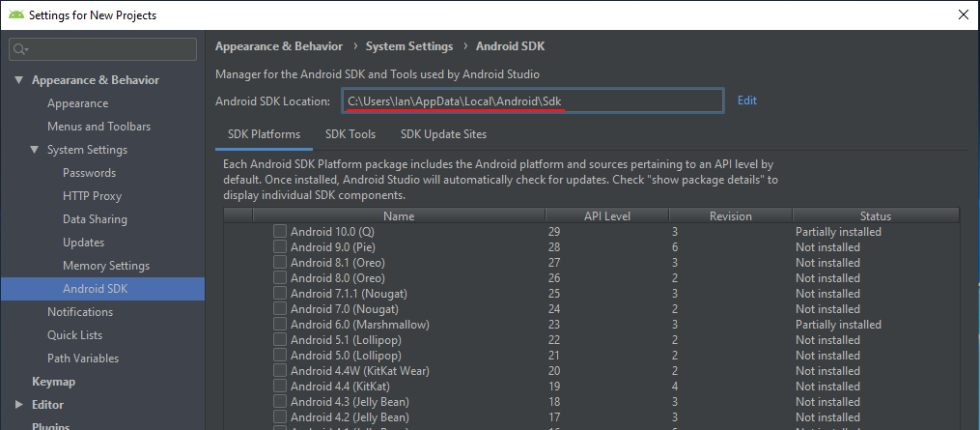
Task: Check Android 6.0 (Marshmallow) checkbox
Action: pos(280,325)
